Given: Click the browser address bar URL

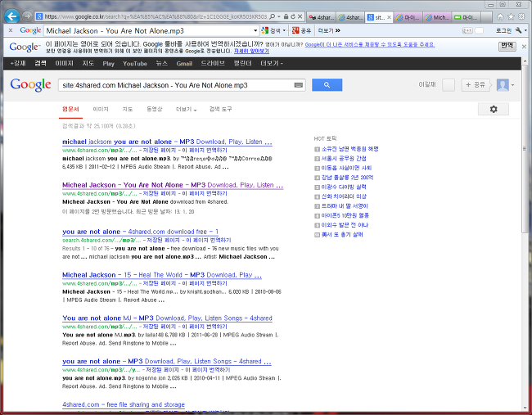Looking at the screenshot, I should tap(156, 16).
